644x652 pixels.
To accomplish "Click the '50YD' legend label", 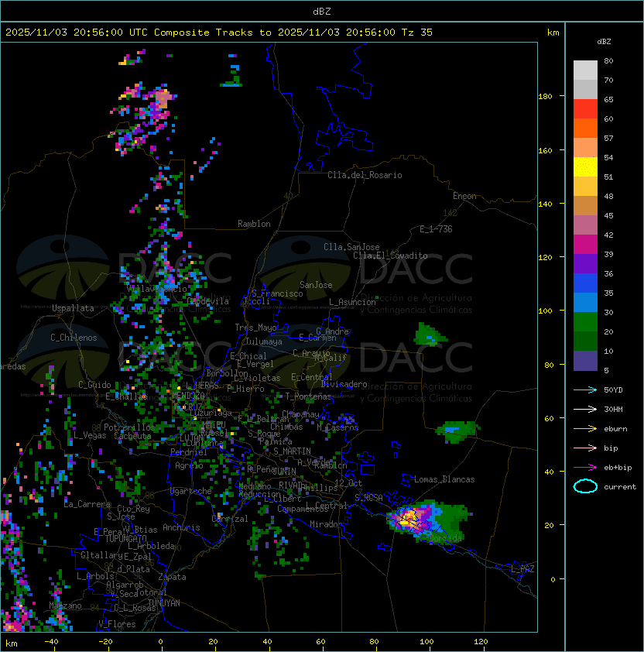I will click(613, 390).
